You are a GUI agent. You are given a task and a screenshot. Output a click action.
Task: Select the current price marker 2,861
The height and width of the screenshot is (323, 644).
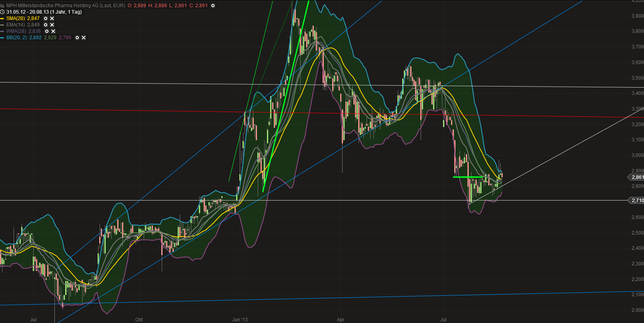point(636,177)
